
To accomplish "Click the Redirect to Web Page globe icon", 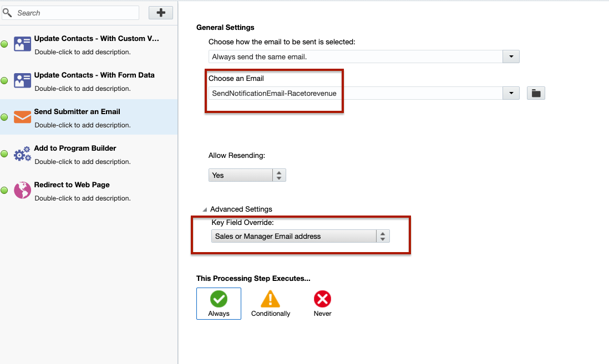I will pos(22,191).
